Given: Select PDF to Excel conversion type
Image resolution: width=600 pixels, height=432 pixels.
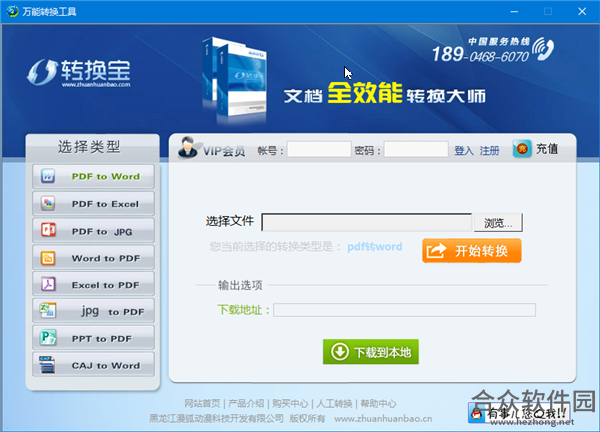Looking at the screenshot, I should pos(93,204).
